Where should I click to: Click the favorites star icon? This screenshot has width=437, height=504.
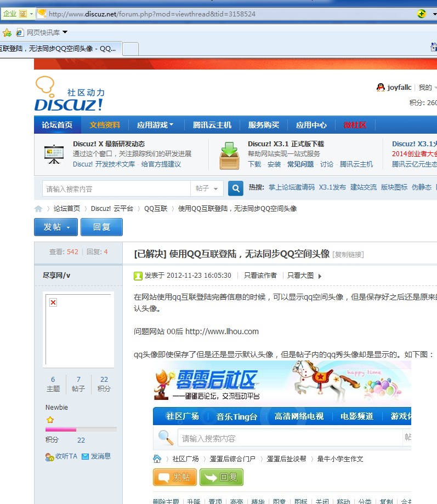[x=7, y=32]
